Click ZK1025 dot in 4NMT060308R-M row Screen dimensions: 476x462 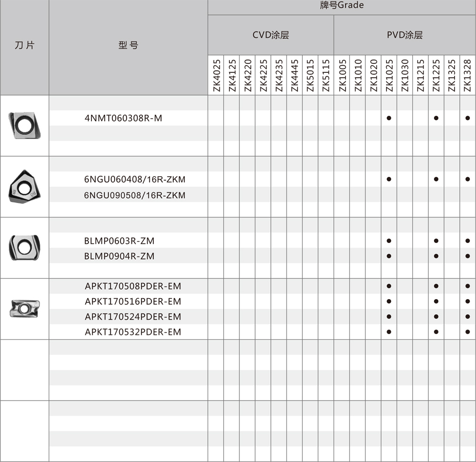pos(389,118)
